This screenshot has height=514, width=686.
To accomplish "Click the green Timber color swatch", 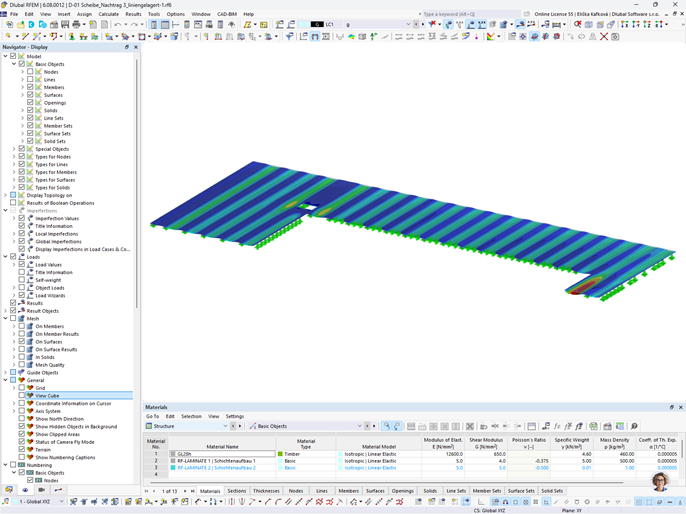I will (x=280, y=454).
